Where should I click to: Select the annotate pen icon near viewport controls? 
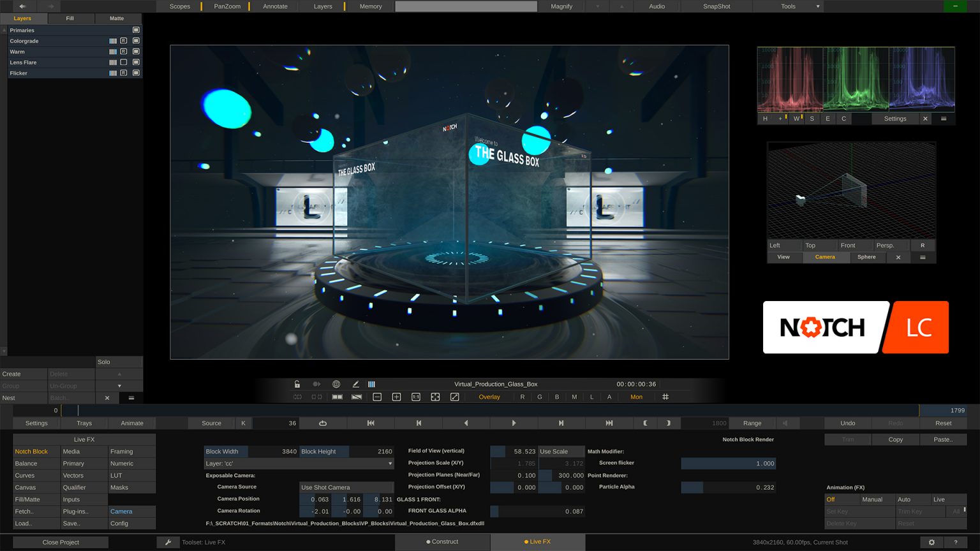click(x=355, y=384)
